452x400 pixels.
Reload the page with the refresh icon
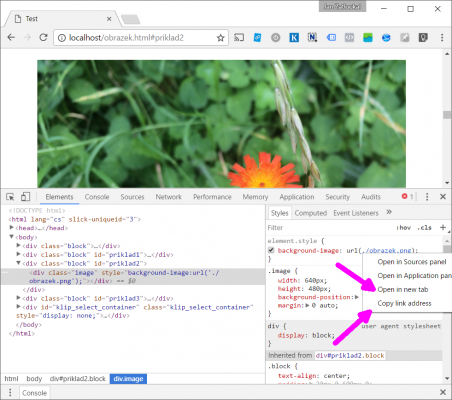point(43,37)
